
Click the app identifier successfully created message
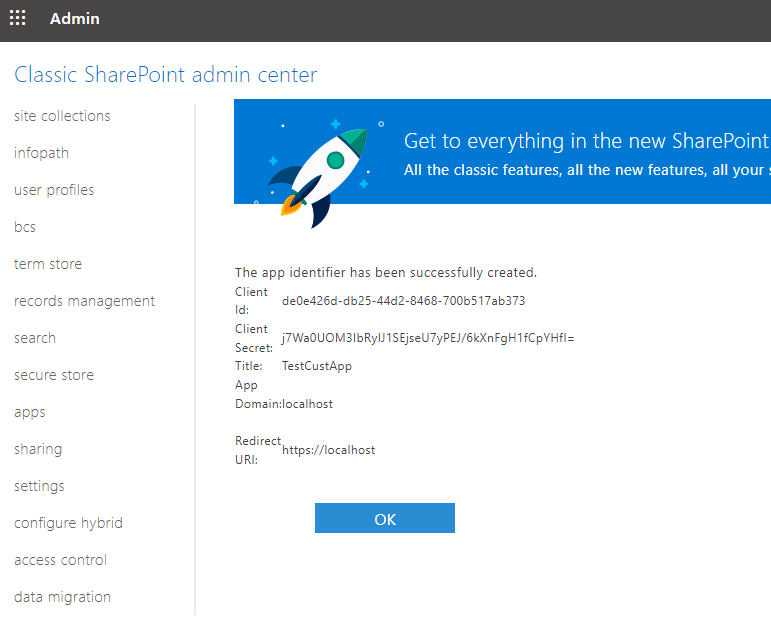(386, 273)
